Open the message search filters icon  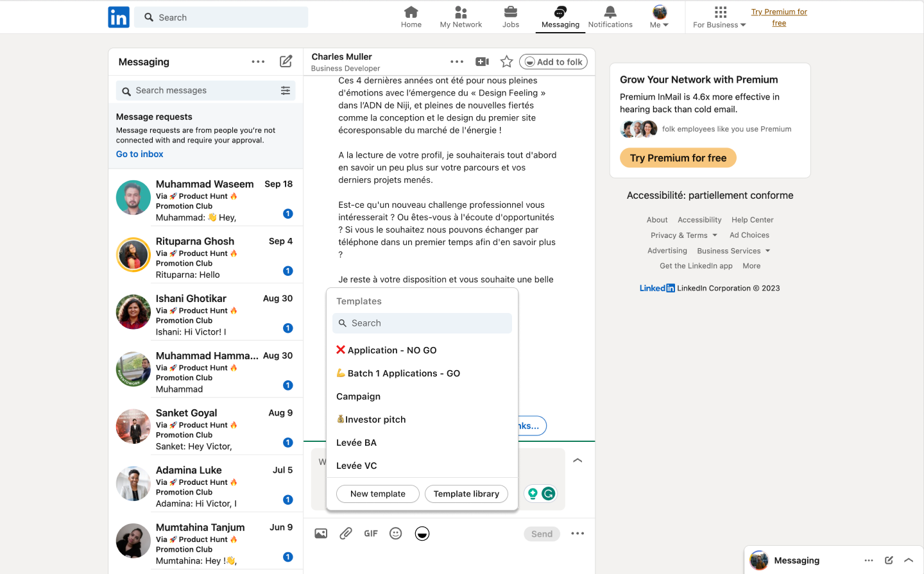[286, 90]
